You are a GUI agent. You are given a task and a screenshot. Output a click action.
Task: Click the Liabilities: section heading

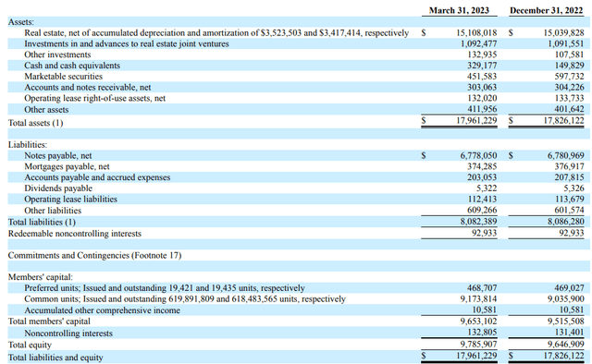tap(28, 145)
